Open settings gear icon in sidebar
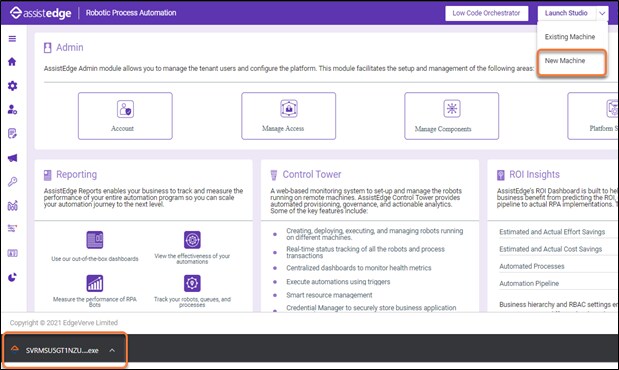Viewport: 619px width, 370px height. click(x=12, y=86)
